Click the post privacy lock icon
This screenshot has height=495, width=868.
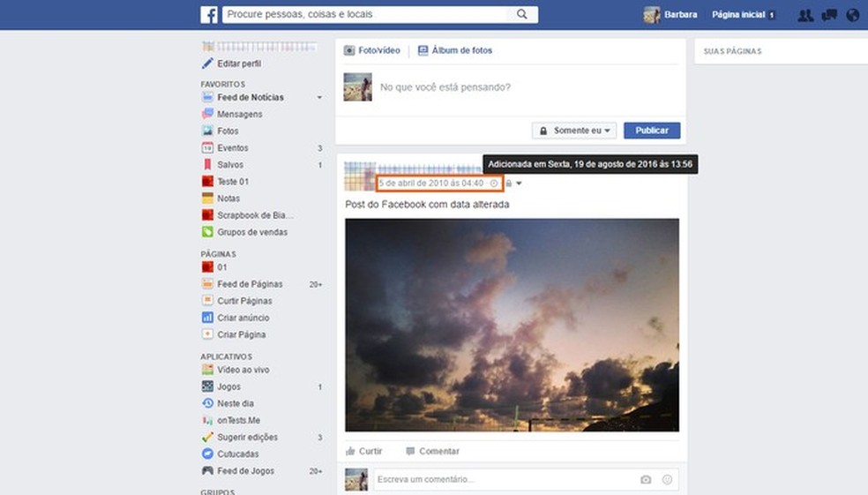(509, 184)
